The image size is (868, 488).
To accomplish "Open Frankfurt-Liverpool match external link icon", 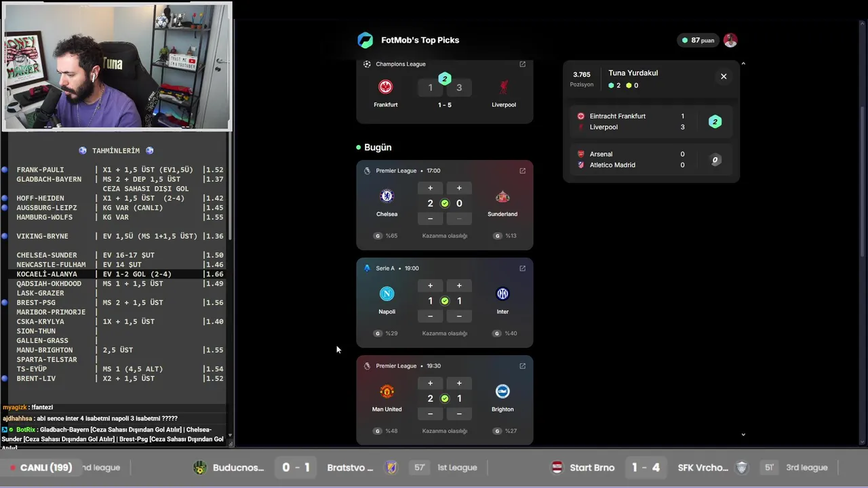I will click(x=522, y=64).
